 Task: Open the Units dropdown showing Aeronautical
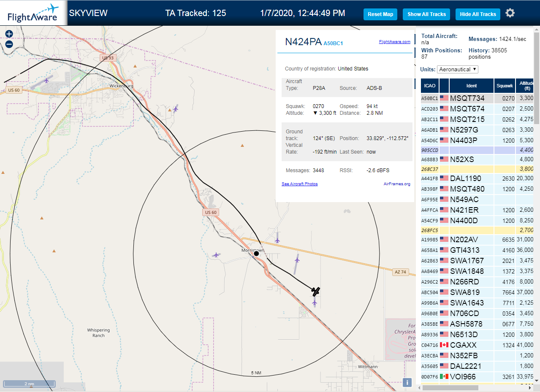(x=458, y=69)
